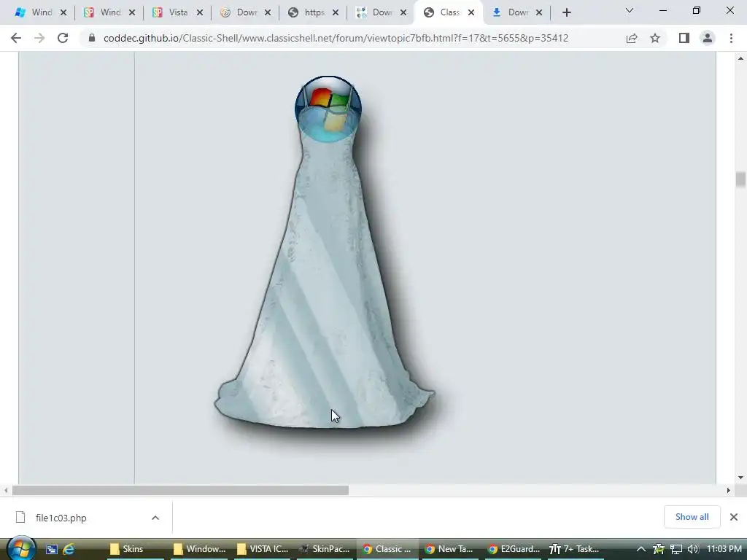This screenshot has width=747, height=560.
Task: Open the 'VISTA IC...' folder taskbar button
Action: [x=263, y=549]
